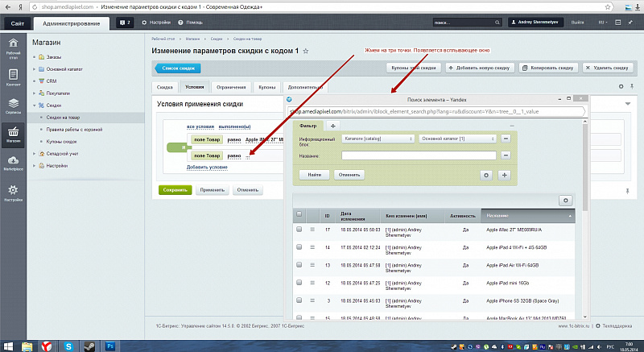Viewport: 644px width, 352px height.
Task: Switch to the Купоны tab
Action: (x=267, y=87)
